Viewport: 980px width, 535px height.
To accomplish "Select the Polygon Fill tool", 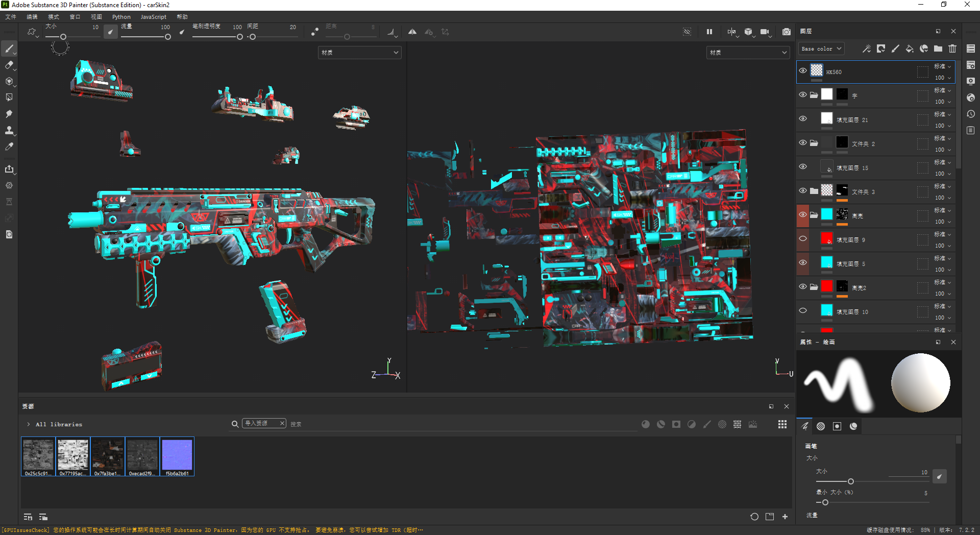I will (9, 98).
